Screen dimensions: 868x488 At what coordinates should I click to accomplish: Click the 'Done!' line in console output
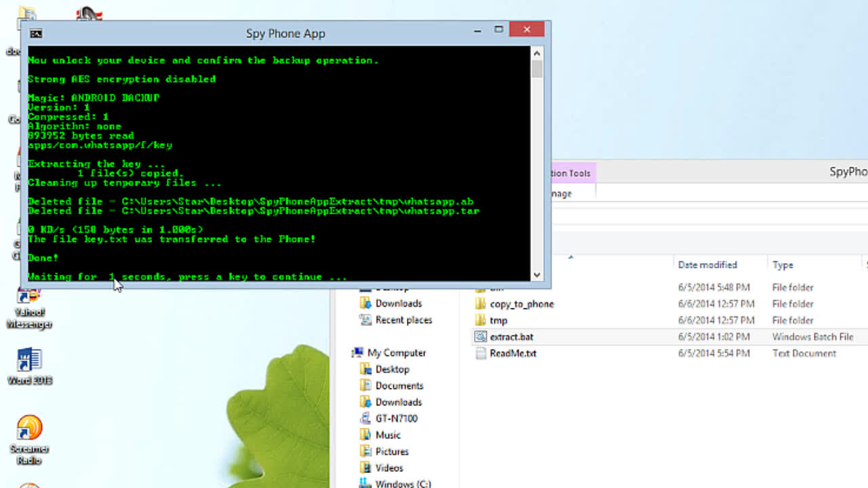43,258
